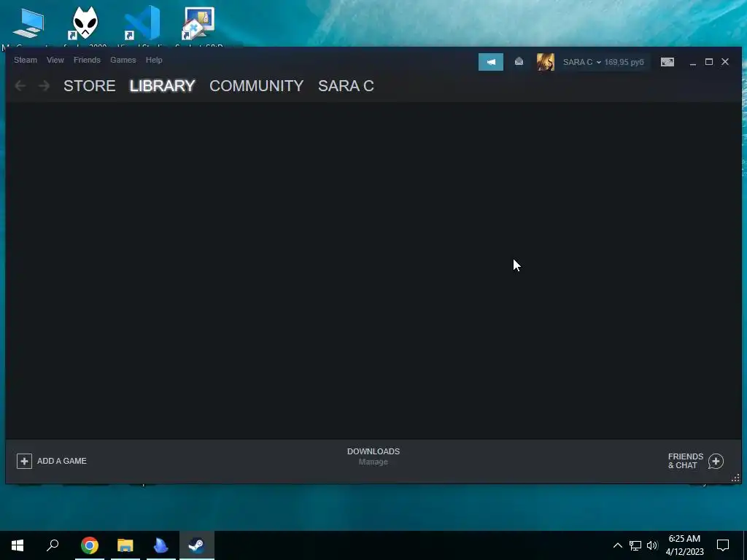Viewport: 747px width, 560px height.
Task: Click the 169,95 руб wallet balance
Action: coord(624,63)
